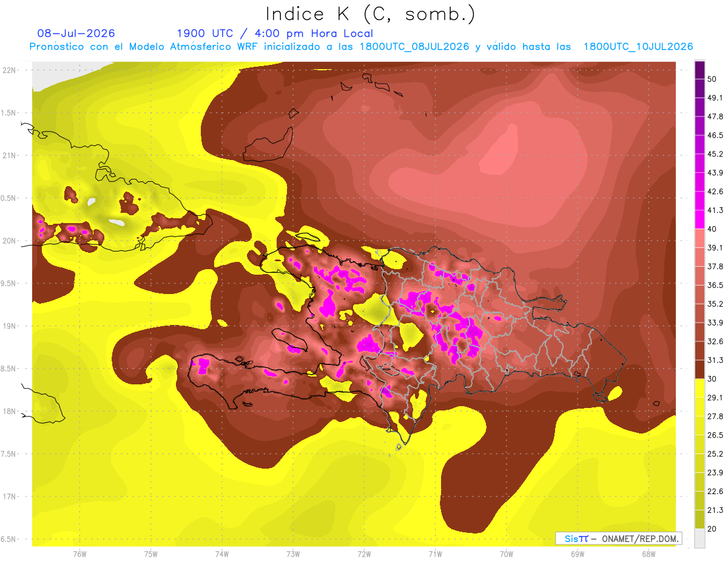Viewport: 728px width, 562px height.
Task: Click the colorbar value '35.2'
Action: click(x=715, y=303)
